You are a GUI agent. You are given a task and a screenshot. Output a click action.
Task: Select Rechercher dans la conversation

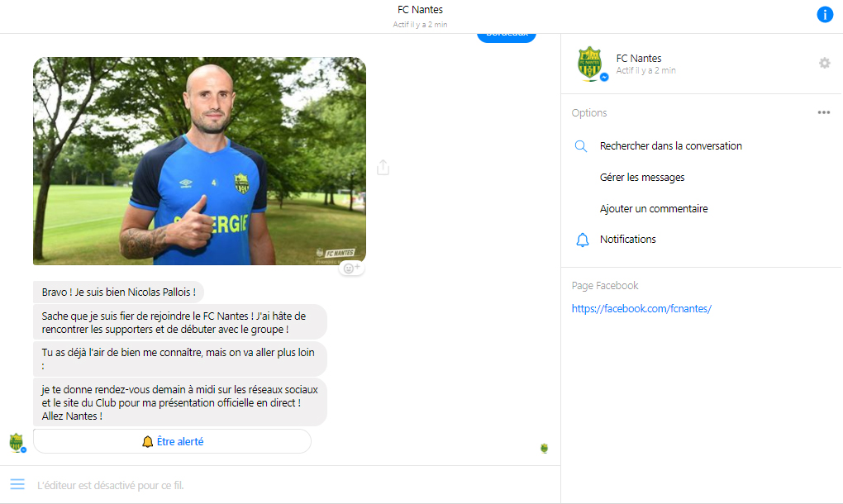(x=670, y=146)
